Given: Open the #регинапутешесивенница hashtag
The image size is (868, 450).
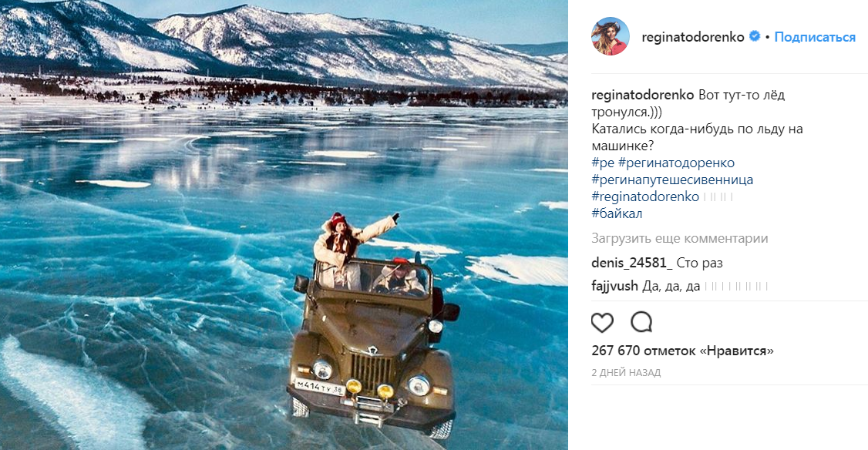Looking at the screenshot, I should 672,180.
